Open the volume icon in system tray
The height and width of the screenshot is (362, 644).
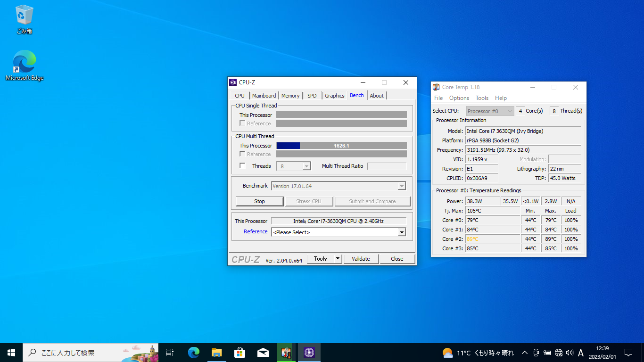coord(570,353)
